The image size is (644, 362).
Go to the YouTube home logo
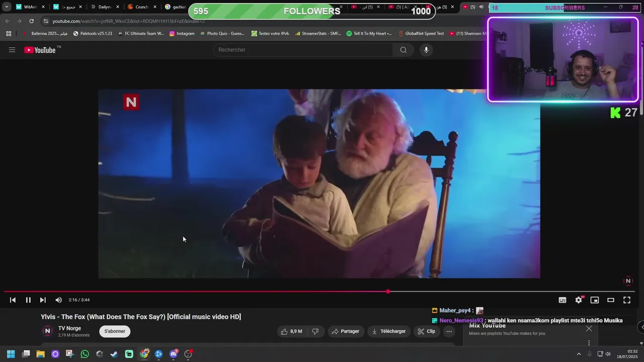click(40, 50)
